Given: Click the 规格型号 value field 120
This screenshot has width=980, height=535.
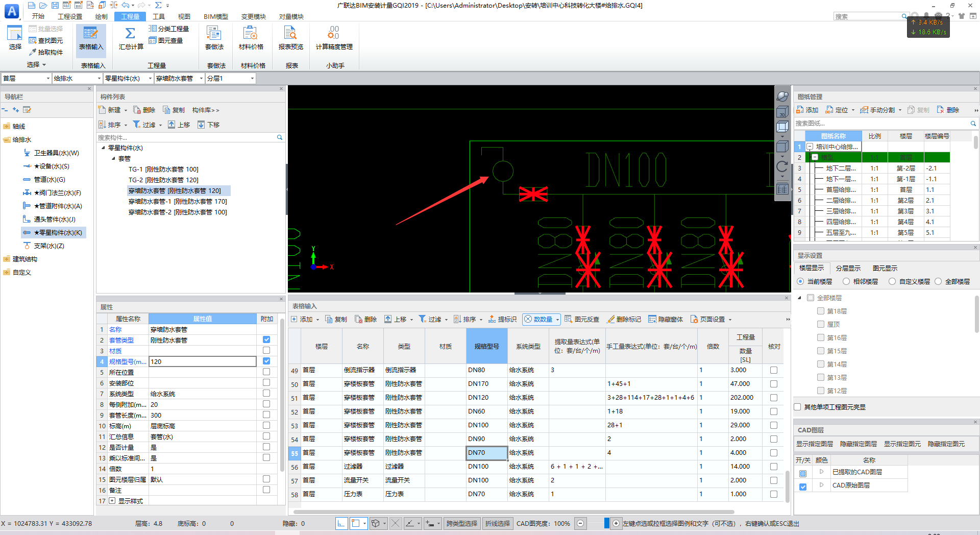Looking at the screenshot, I should [203, 361].
